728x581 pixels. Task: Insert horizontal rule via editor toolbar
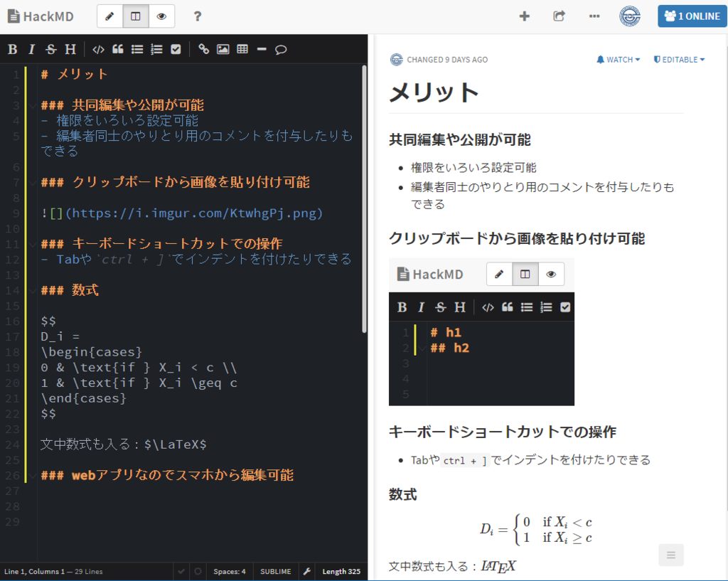(x=262, y=49)
